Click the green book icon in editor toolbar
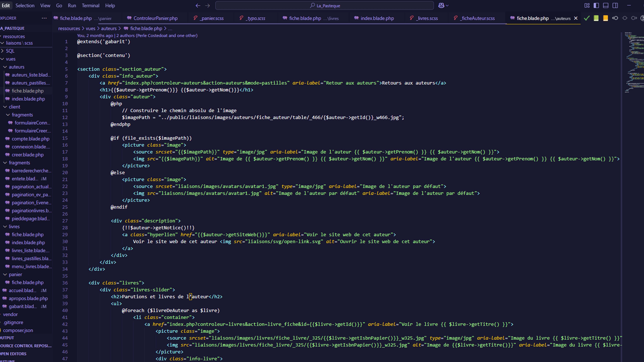Viewport: 644px width, 362px height. click(x=596, y=18)
